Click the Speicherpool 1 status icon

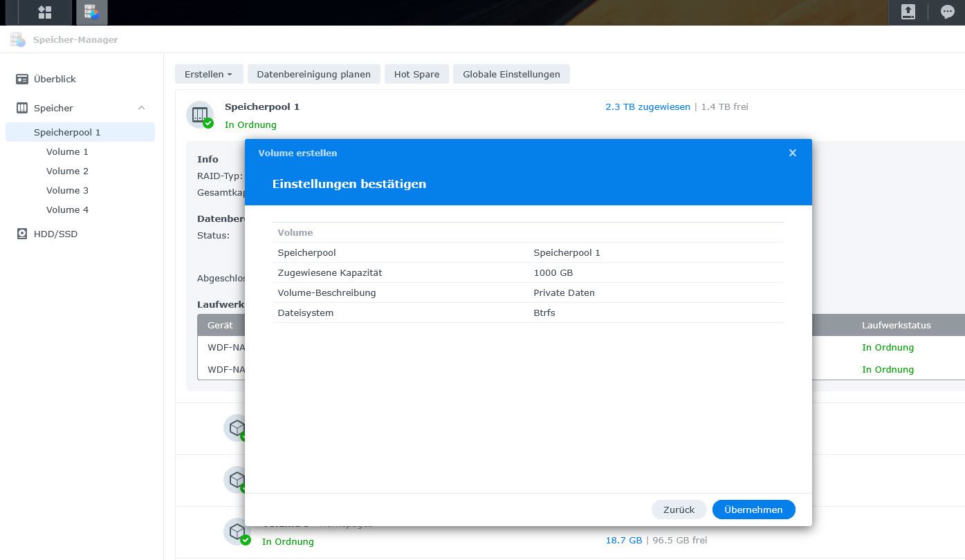coord(200,115)
